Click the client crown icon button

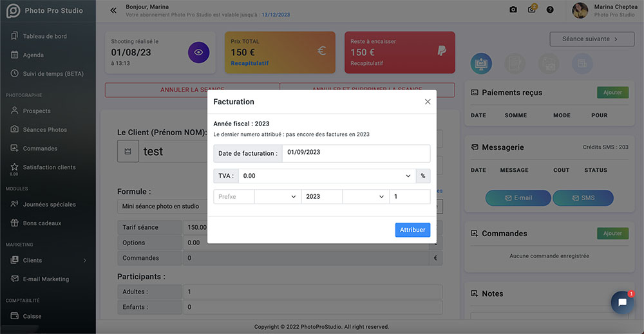click(128, 151)
